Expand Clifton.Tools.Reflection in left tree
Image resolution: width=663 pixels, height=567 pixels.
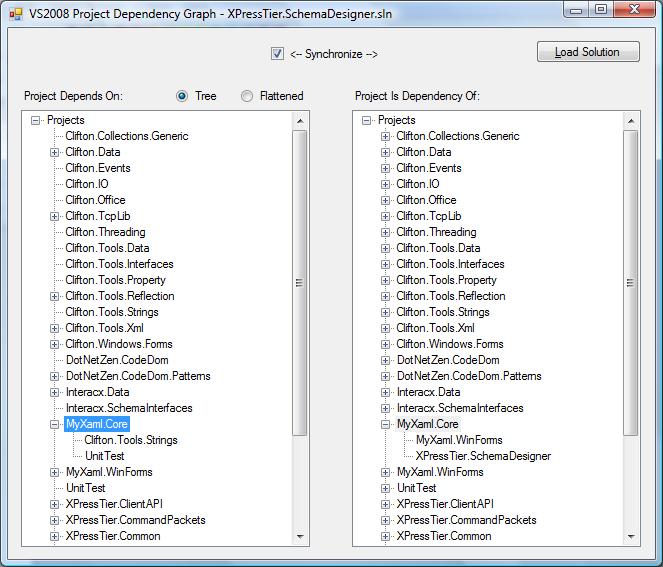click(55, 296)
